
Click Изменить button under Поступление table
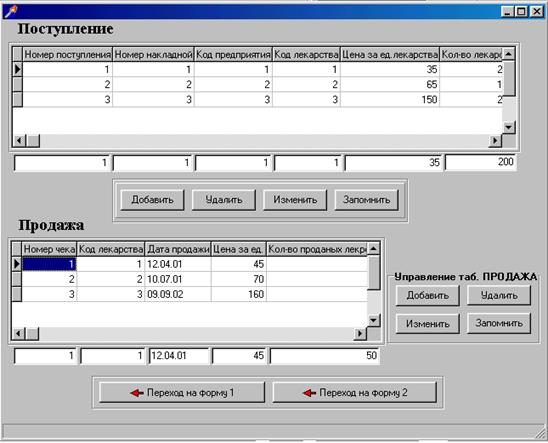[295, 200]
